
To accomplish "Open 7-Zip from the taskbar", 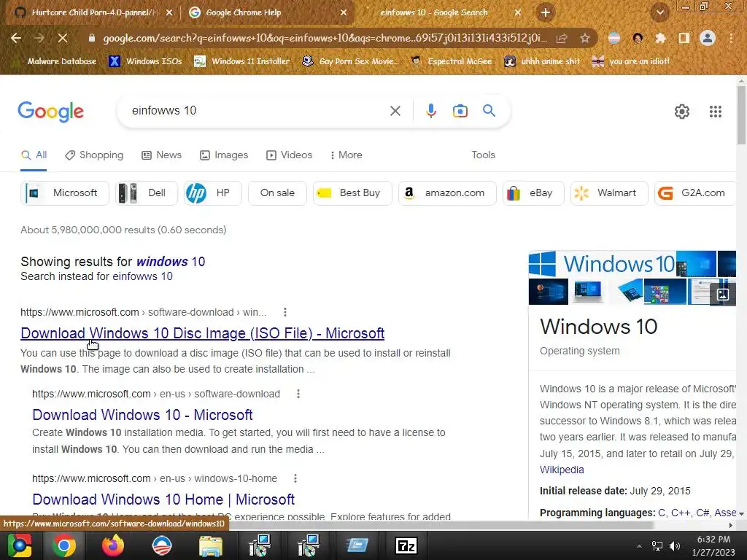I will pos(406,545).
